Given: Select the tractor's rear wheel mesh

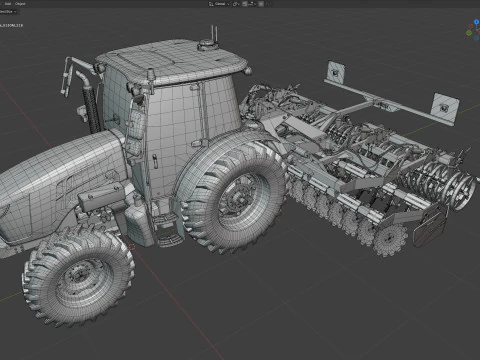Looking at the screenshot, I should pyautogui.click(x=236, y=197).
